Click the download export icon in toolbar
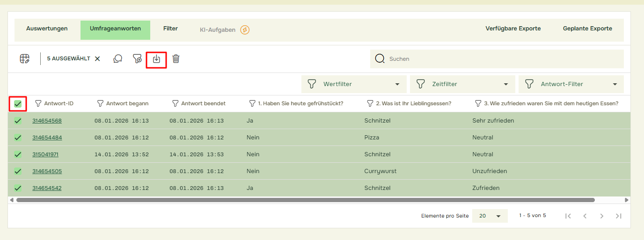Viewport: 644px width, 240px height. tap(156, 59)
